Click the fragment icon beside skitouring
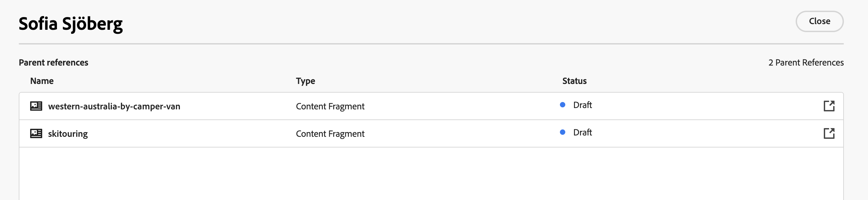The height and width of the screenshot is (200, 868). pos(36,133)
